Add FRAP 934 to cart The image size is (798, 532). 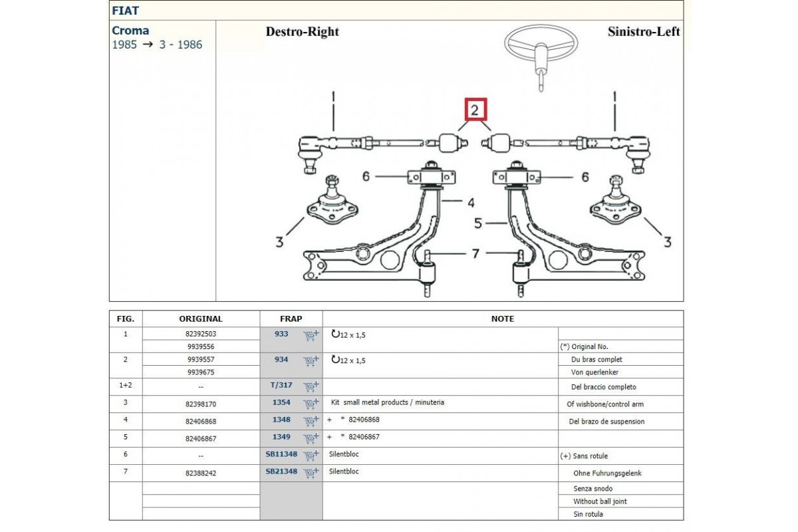(x=311, y=361)
